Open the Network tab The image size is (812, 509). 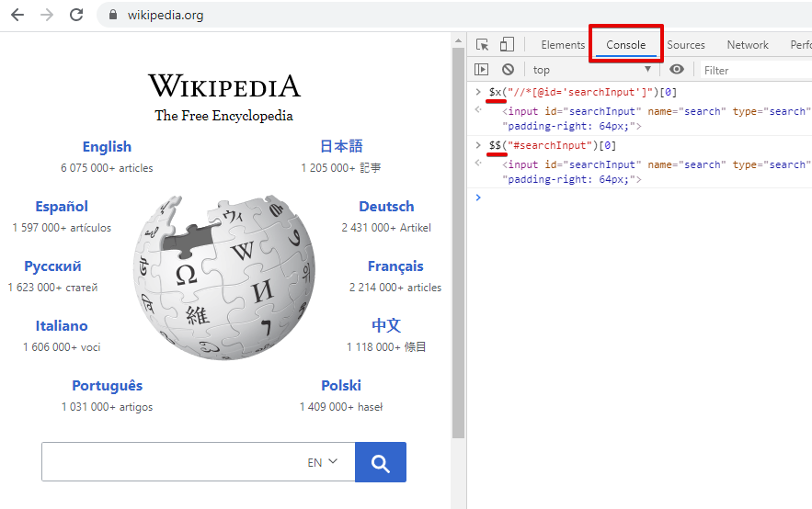point(748,45)
